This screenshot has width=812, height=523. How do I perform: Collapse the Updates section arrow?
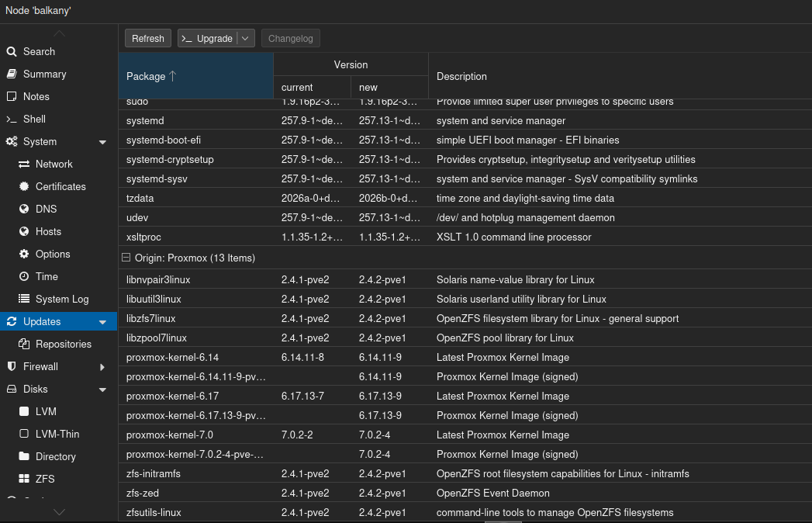pos(102,322)
